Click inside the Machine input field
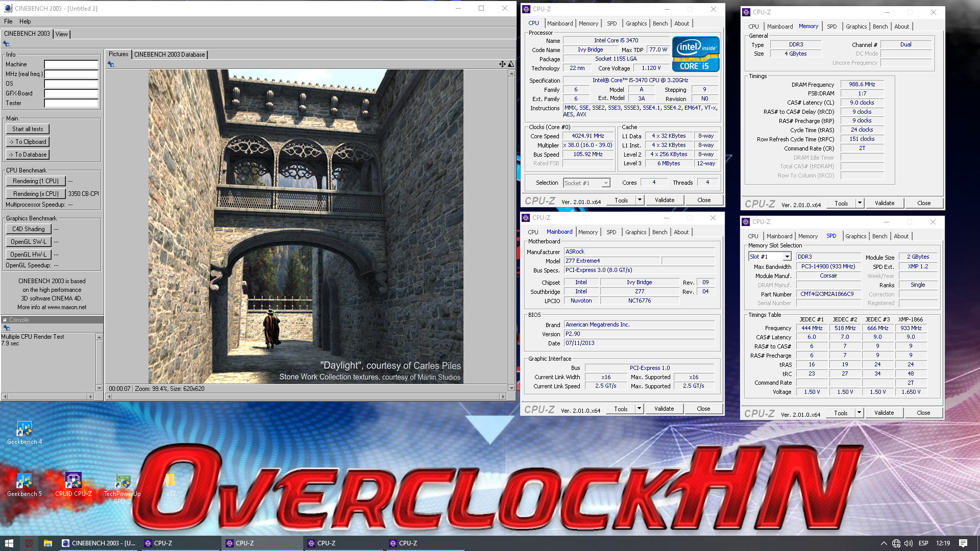The image size is (980, 551). [71, 64]
